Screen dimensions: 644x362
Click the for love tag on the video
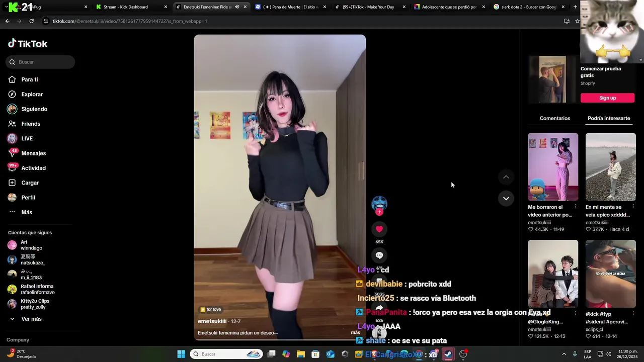211,310
